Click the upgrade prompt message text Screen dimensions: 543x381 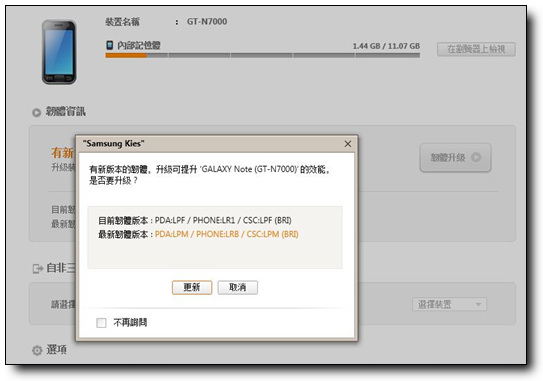[x=210, y=175]
